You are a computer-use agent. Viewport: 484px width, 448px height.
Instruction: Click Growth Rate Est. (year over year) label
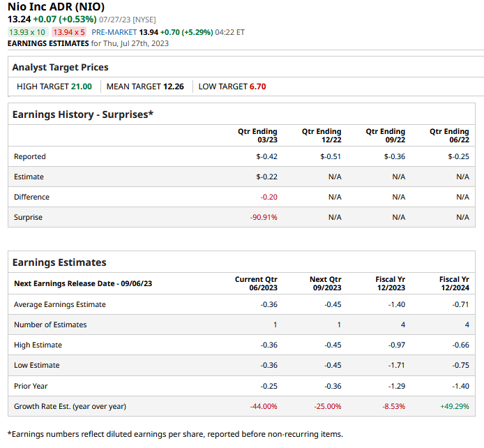coord(70,406)
